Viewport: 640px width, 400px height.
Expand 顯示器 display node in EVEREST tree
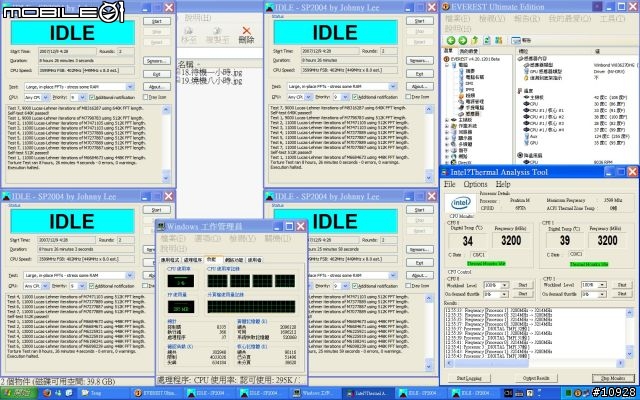(447, 138)
